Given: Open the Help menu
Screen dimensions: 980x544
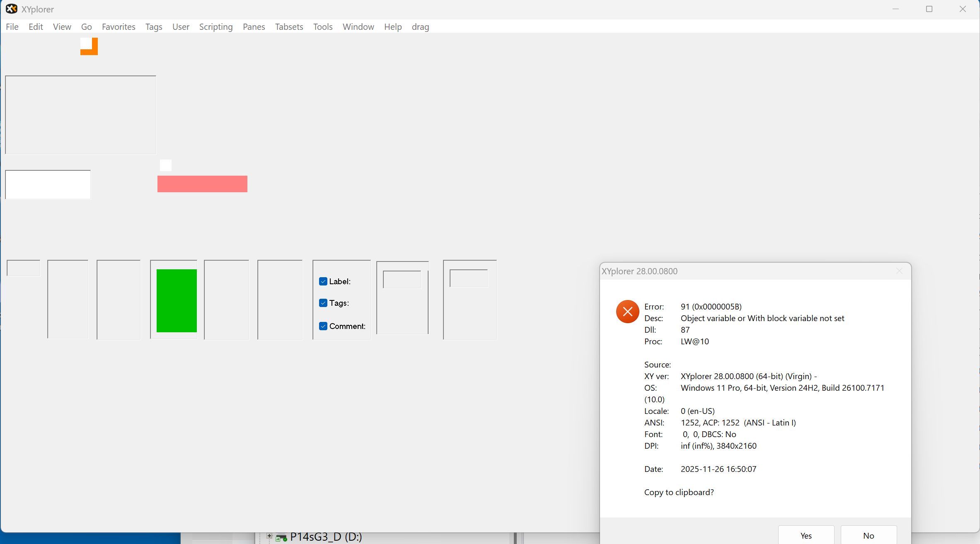Looking at the screenshot, I should click(392, 27).
